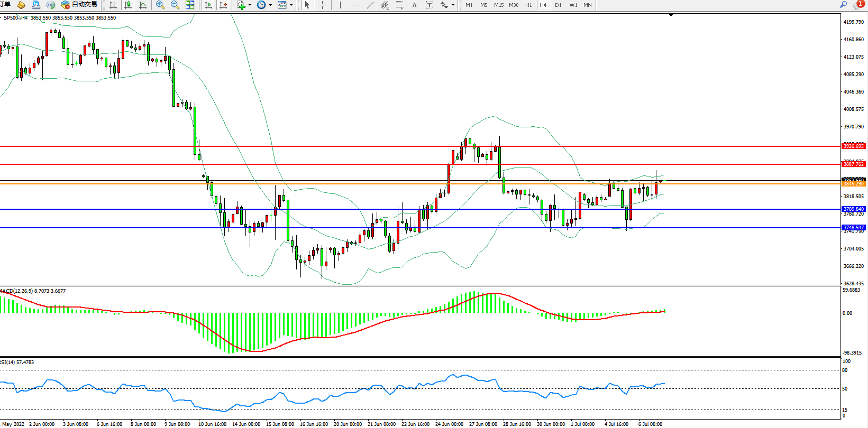
Task: Expand the periodicity clock dropdown arrow
Action: click(x=270, y=5)
